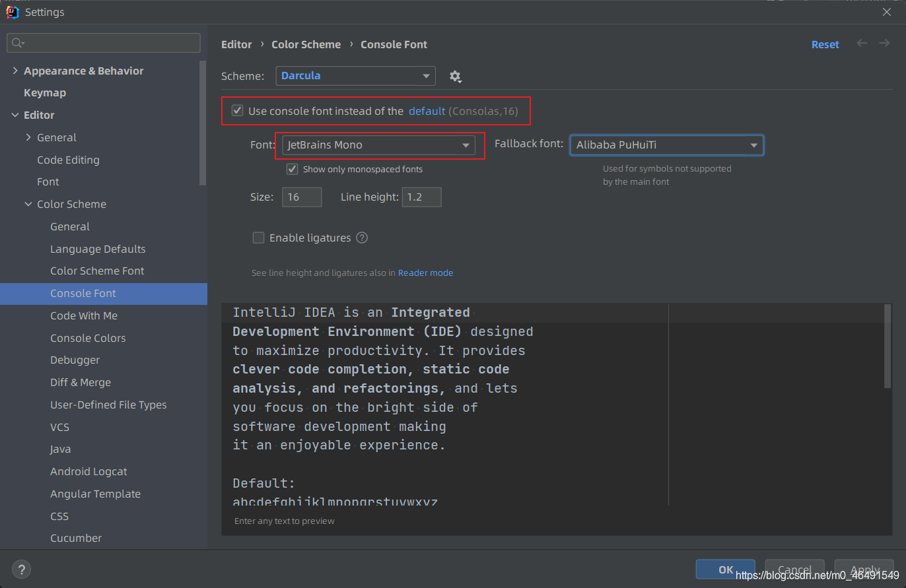This screenshot has width=906, height=588.
Task: Follow the Reader mode link
Action: pyautogui.click(x=425, y=273)
